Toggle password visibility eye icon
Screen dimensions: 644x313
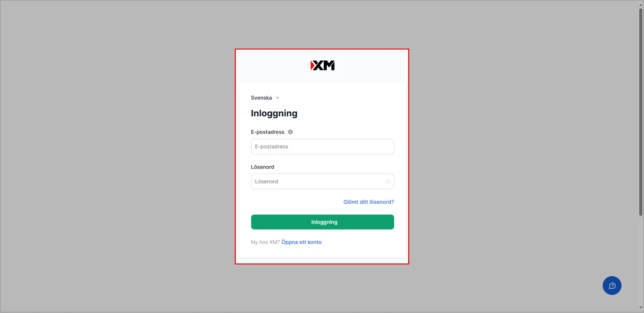coord(388,182)
